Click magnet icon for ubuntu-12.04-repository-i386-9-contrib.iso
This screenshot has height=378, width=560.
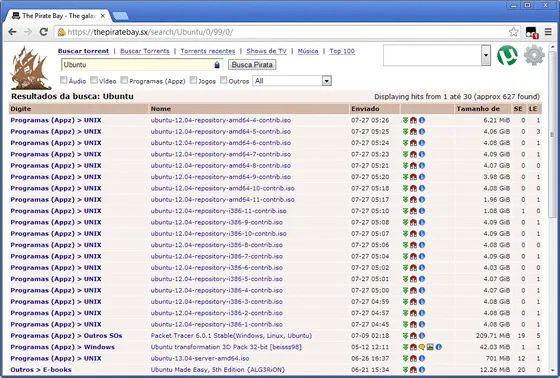(x=413, y=222)
